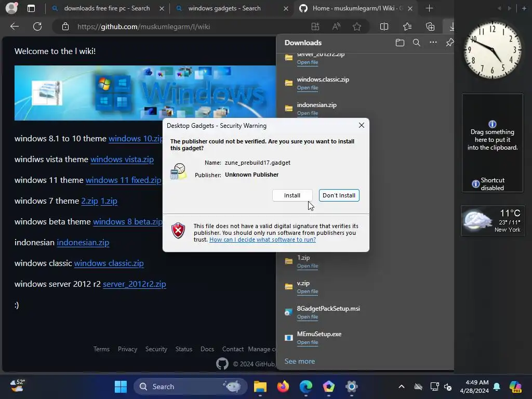Open file link under indonesian.zip download

[308, 113]
